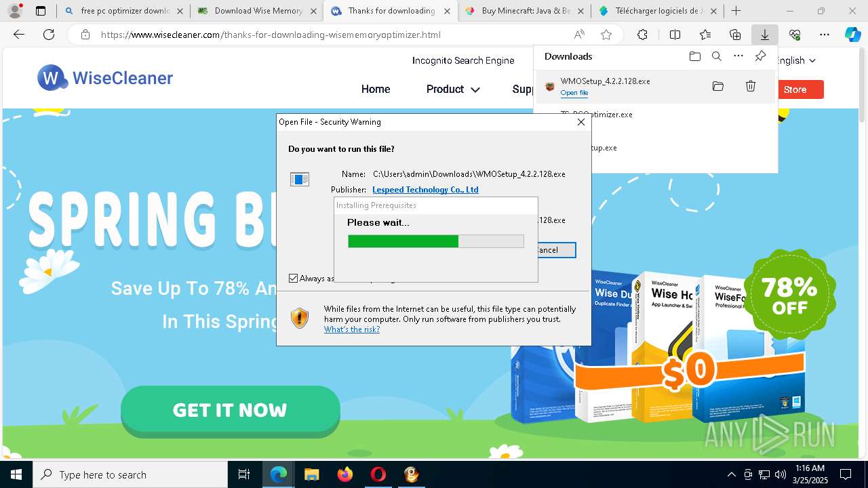Click the GET IT NOW button

230,410
